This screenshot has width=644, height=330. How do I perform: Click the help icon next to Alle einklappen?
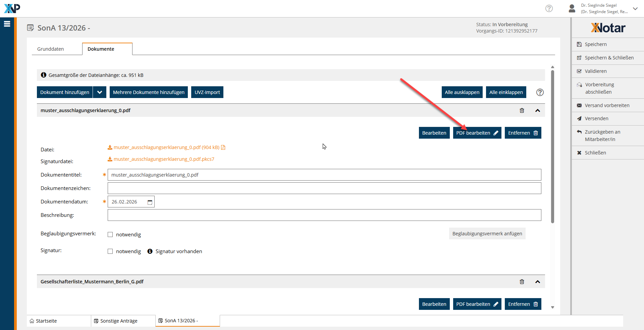pos(540,92)
